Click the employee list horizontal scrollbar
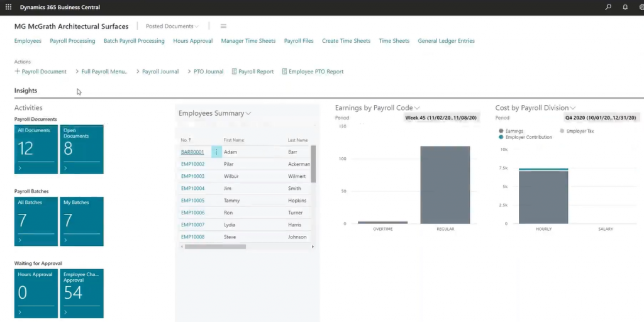 click(215, 247)
